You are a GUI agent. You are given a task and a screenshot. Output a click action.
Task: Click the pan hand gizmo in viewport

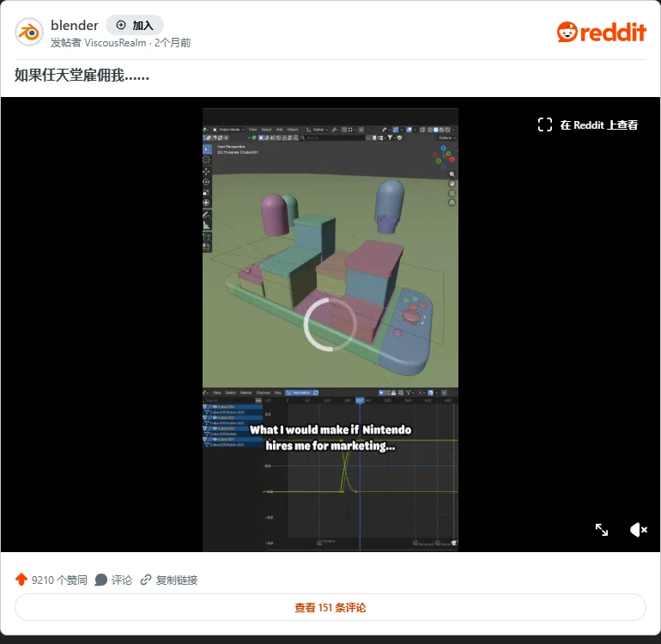coord(452,184)
